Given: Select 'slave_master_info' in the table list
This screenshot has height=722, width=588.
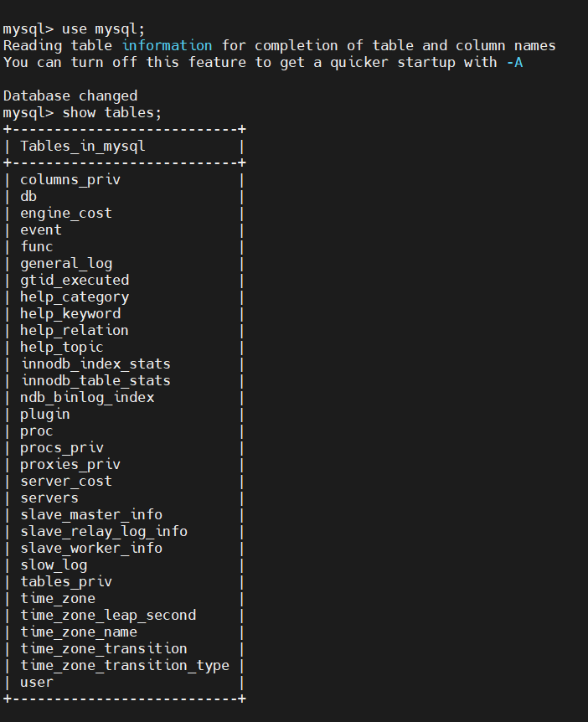Looking at the screenshot, I should tap(91, 514).
